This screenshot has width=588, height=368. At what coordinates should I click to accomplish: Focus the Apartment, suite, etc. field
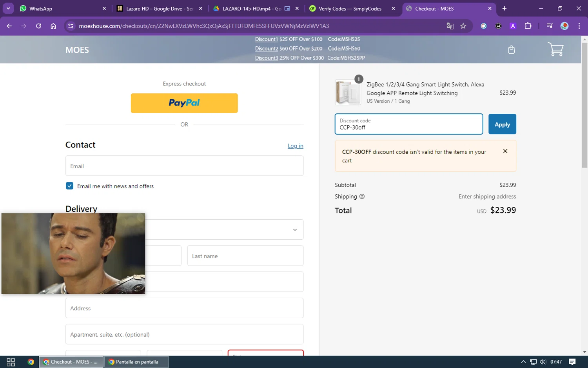(184, 334)
